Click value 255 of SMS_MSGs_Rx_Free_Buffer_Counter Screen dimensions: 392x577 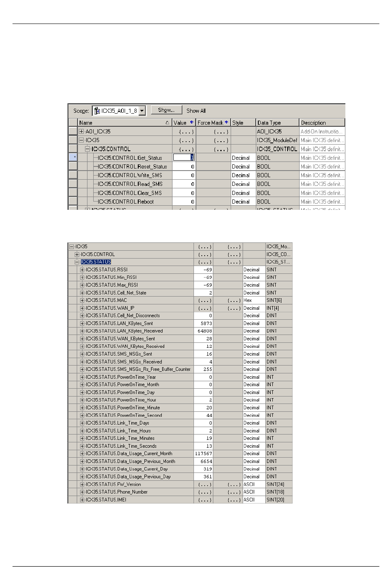point(203,369)
